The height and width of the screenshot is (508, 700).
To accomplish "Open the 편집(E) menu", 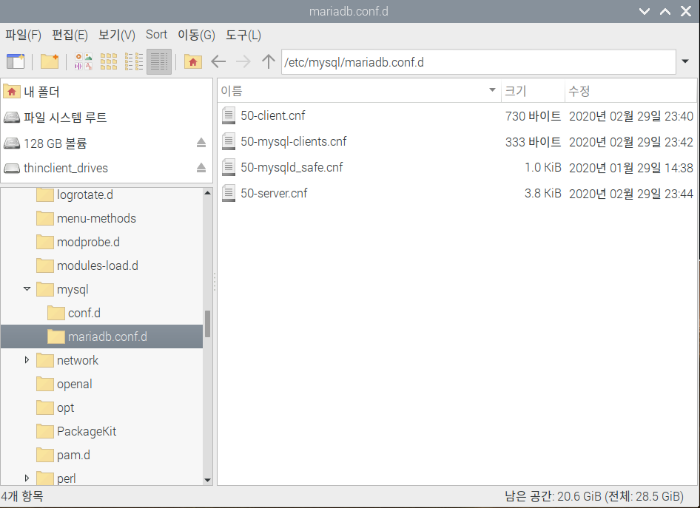I will coord(70,35).
